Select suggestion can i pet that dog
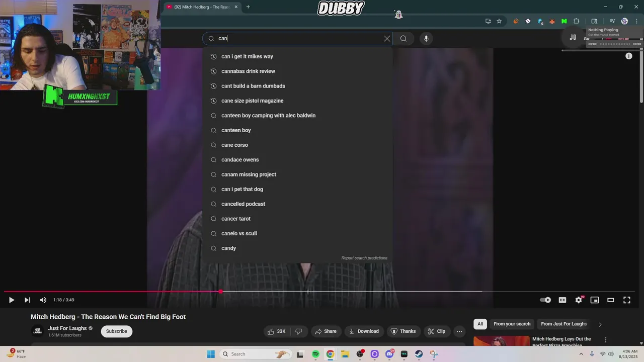644x362 pixels. pos(297,189)
